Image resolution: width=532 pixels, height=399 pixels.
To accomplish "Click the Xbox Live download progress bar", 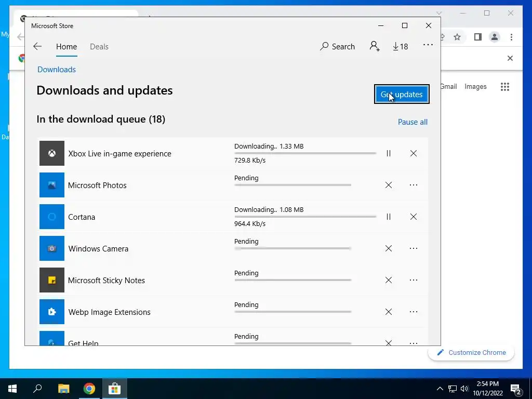I will [x=305, y=153].
